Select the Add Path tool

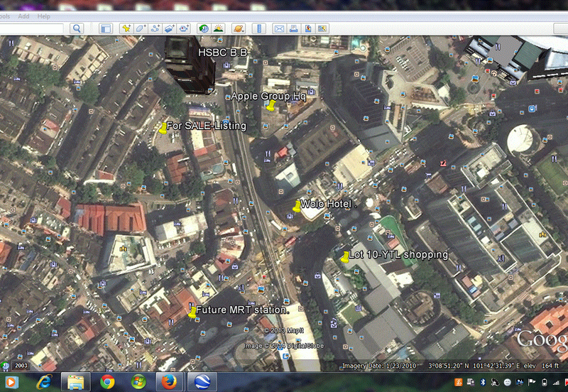155,28
